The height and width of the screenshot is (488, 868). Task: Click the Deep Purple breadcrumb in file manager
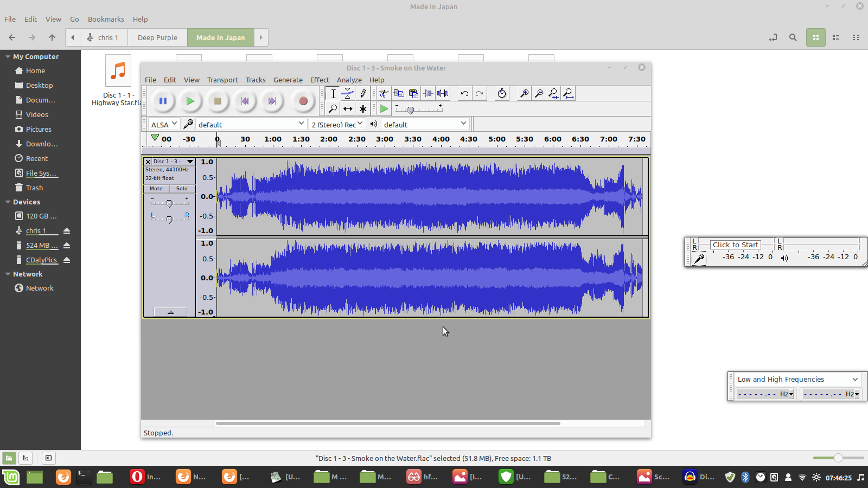point(157,37)
